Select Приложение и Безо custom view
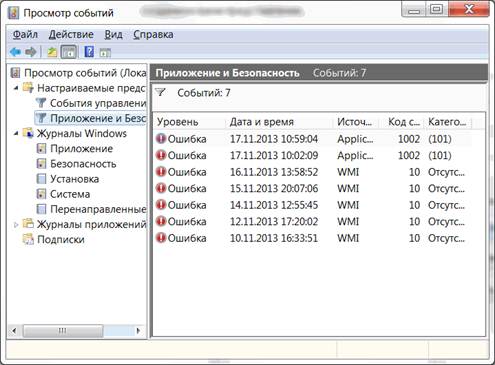Viewport: 495px width, 365px height. tap(98, 118)
